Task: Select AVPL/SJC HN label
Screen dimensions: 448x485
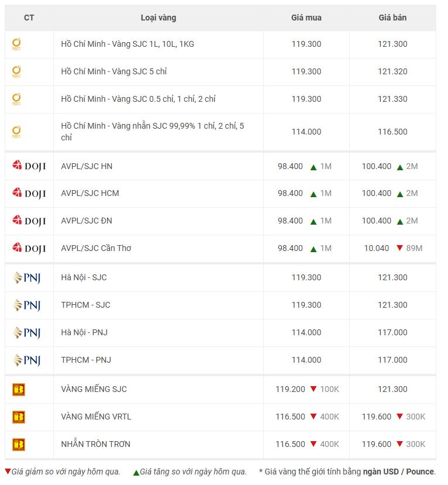Action: pos(87,166)
